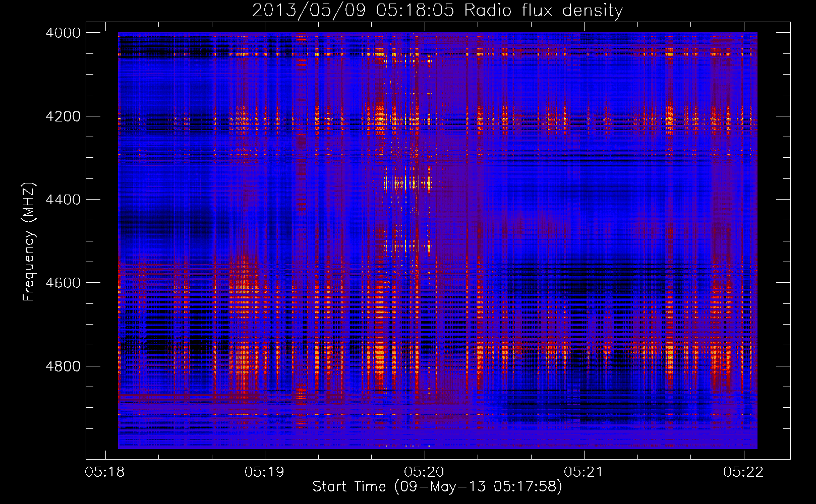
Task: Click the 'Start Time (09-May-13 05:17:58)' label
Action: pyautogui.click(x=437, y=487)
